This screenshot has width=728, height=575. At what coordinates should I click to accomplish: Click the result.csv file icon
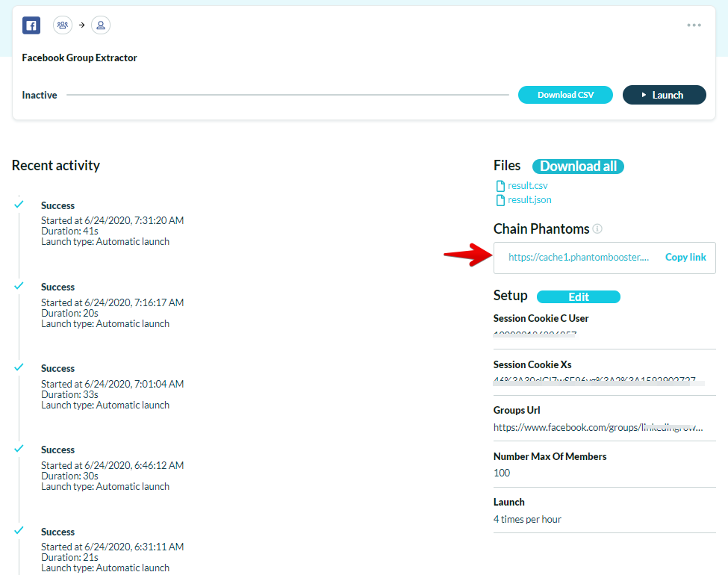(x=500, y=186)
